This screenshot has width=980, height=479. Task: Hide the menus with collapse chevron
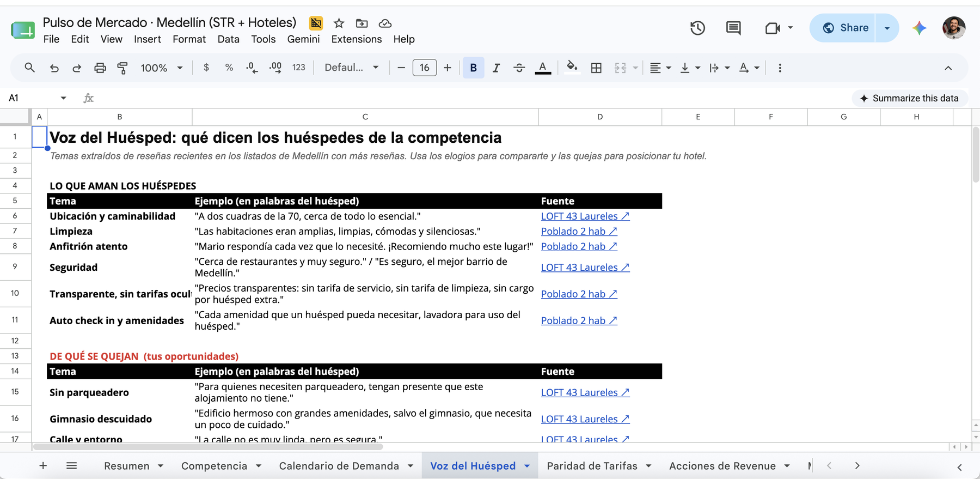[948, 68]
